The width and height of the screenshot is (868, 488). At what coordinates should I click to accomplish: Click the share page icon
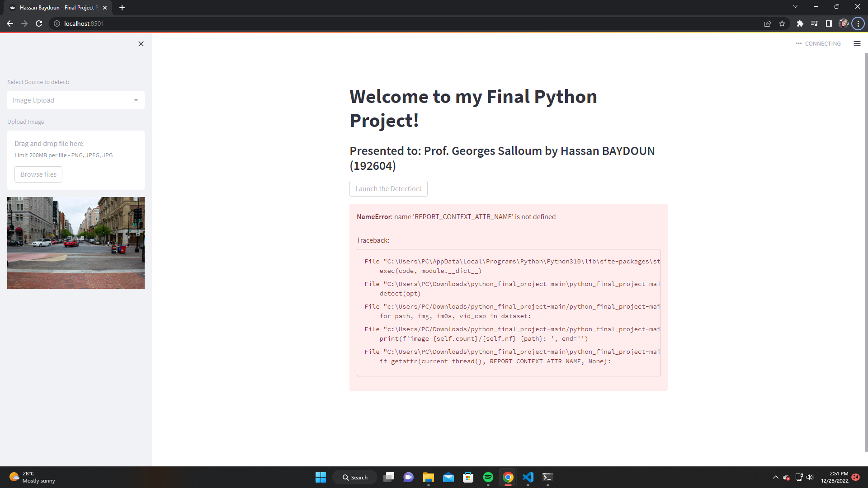tap(768, 23)
